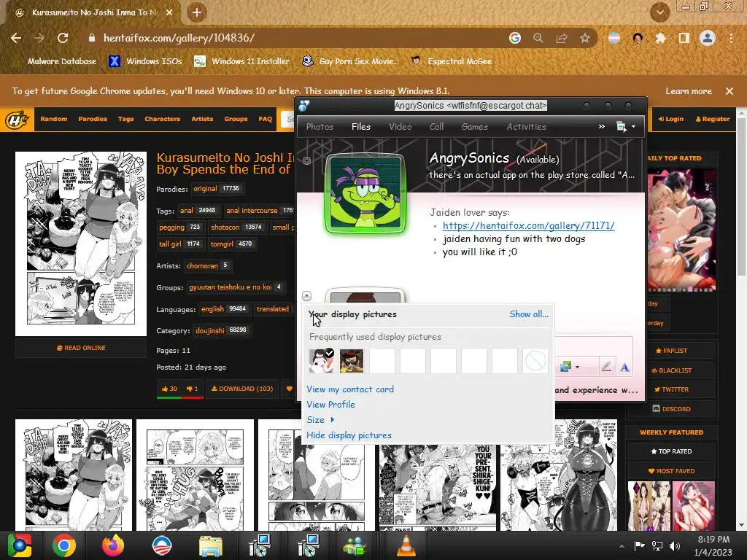The height and width of the screenshot is (560, 747).
Task: Open the gallery/71171 link in chat
Action: [529, 226]
